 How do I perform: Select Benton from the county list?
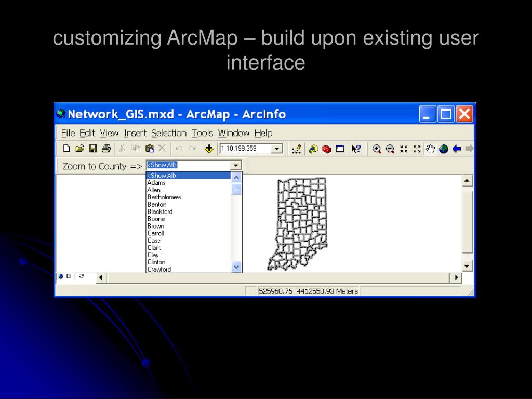tap(188, 205)
